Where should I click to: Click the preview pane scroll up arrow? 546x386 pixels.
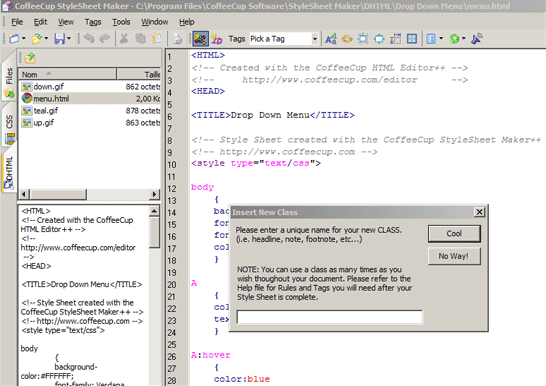click(x=154, y=211)
